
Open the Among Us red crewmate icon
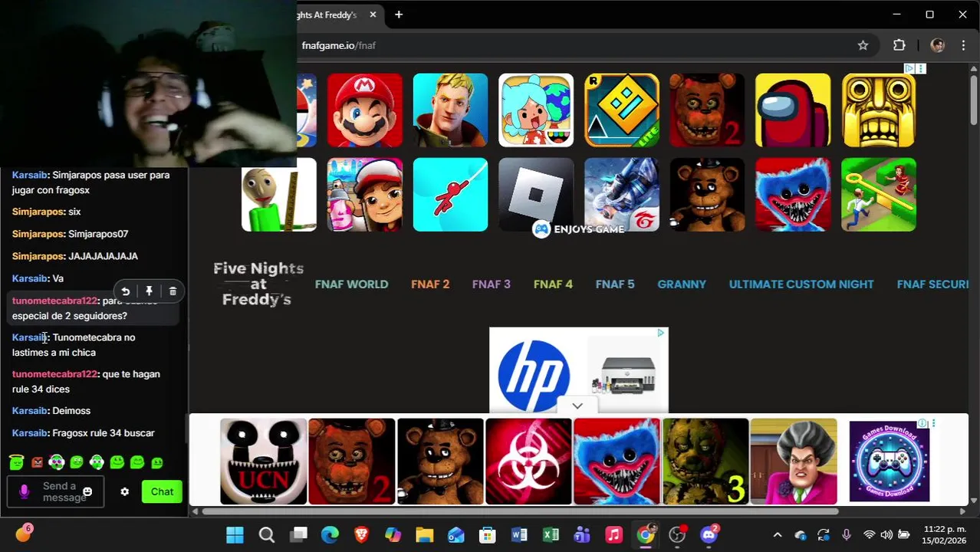tap(793, 110)
